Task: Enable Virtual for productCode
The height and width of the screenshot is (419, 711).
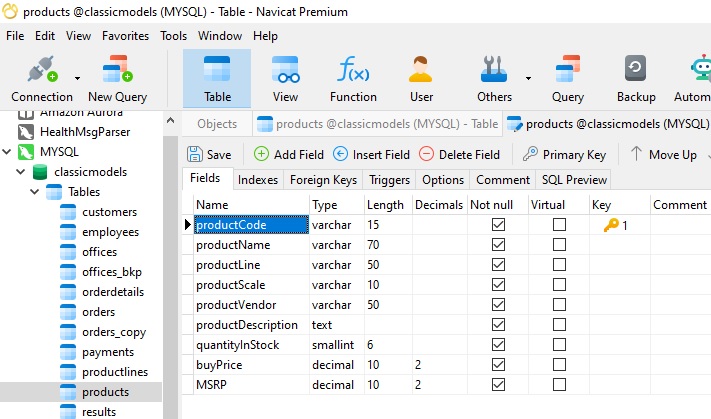Action: [559, 224]
